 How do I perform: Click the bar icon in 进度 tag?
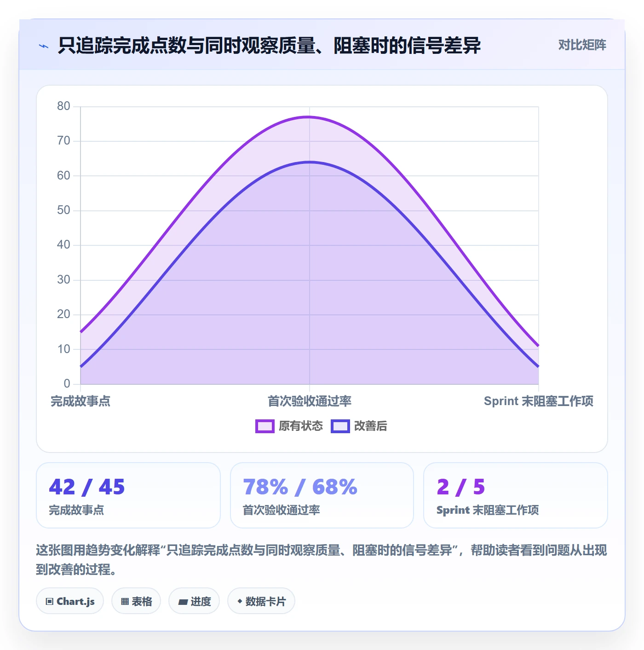[x=183, y=602]
